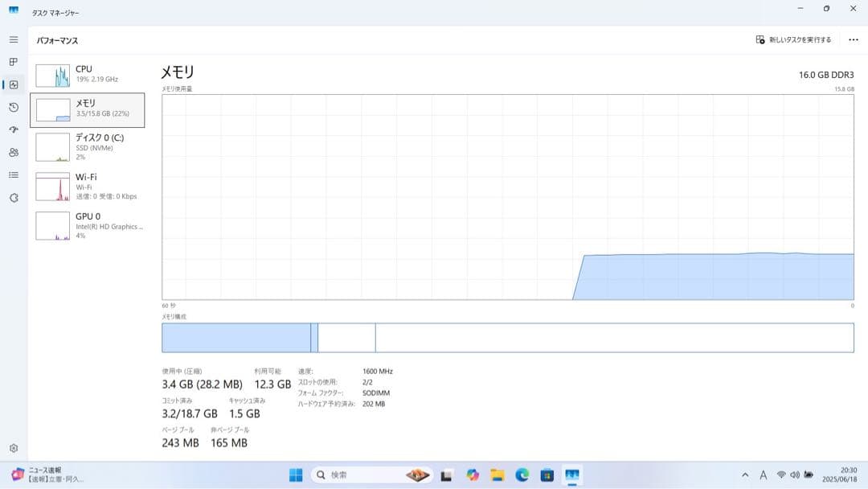This screenshot has width=868, height=489.
Task: Open Task Manager settings via the gear
Action: click(x=13, y=449)
